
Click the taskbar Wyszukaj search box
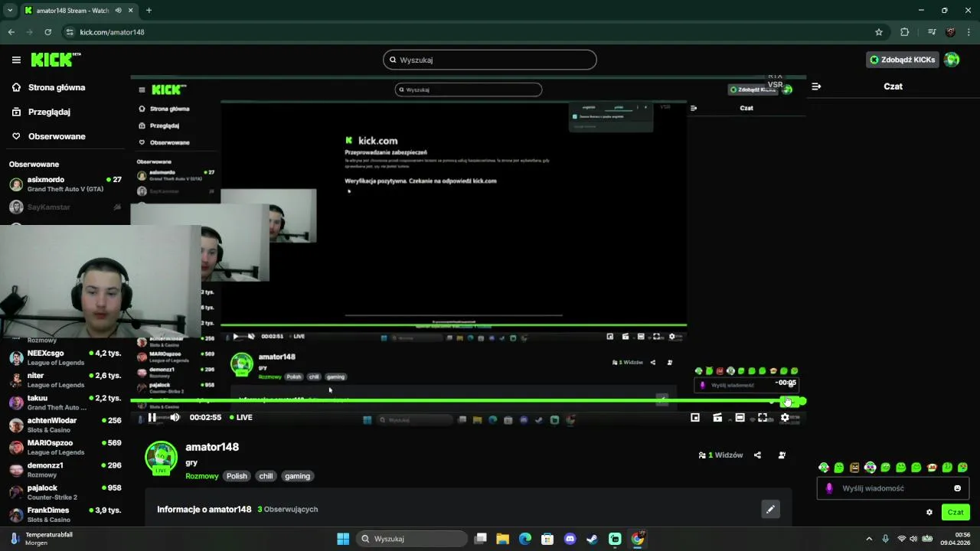[413, 539]
